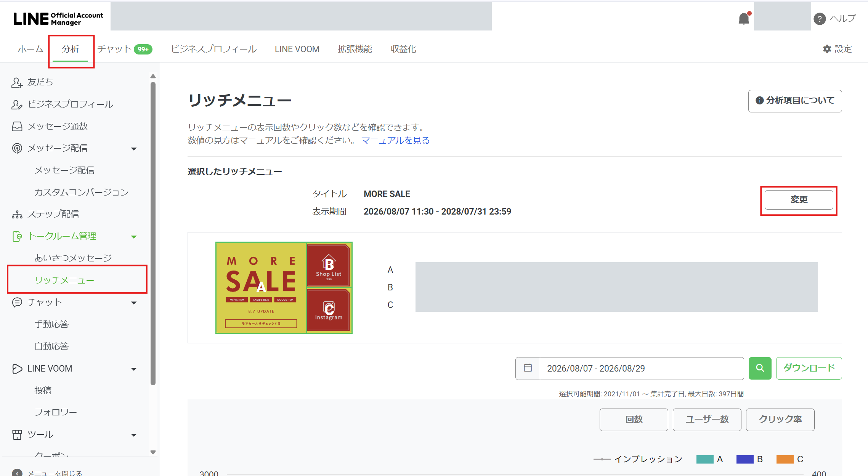
Task: Click the date range input field
Action: [642, 368]
